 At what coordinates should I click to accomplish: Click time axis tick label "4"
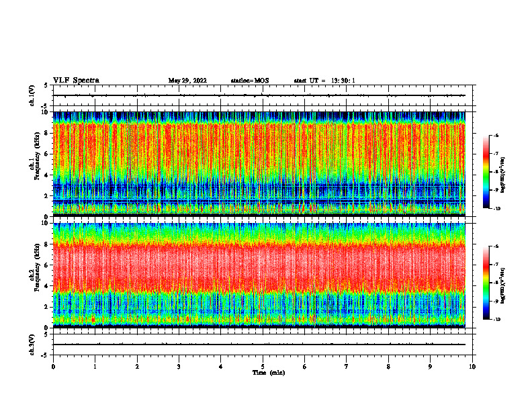tap(221, 367)
